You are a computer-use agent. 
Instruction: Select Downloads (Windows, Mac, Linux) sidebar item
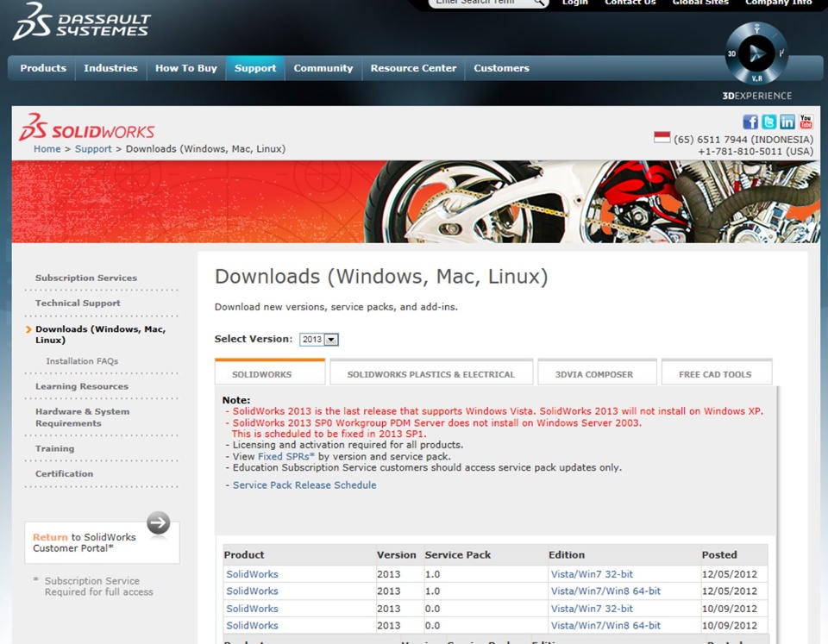coord(100,335)
